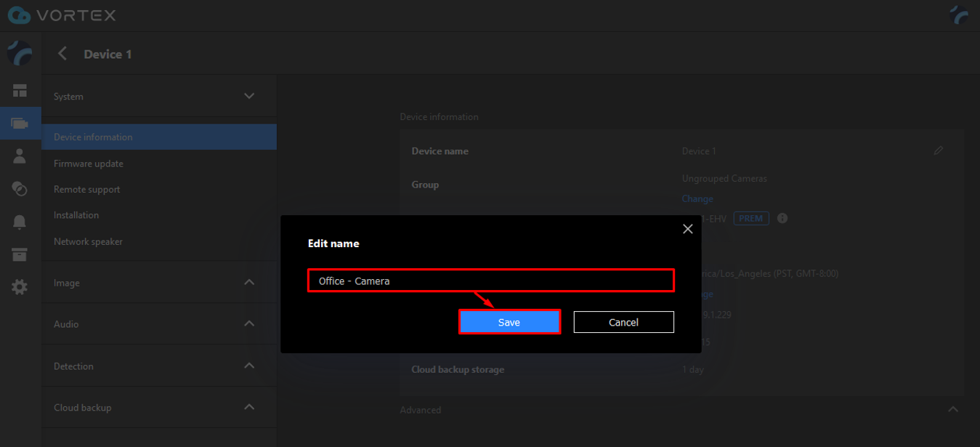Collapse the System section chevron
The height and width of the screenshot is (447, 980).
click(x=249, y=96)
